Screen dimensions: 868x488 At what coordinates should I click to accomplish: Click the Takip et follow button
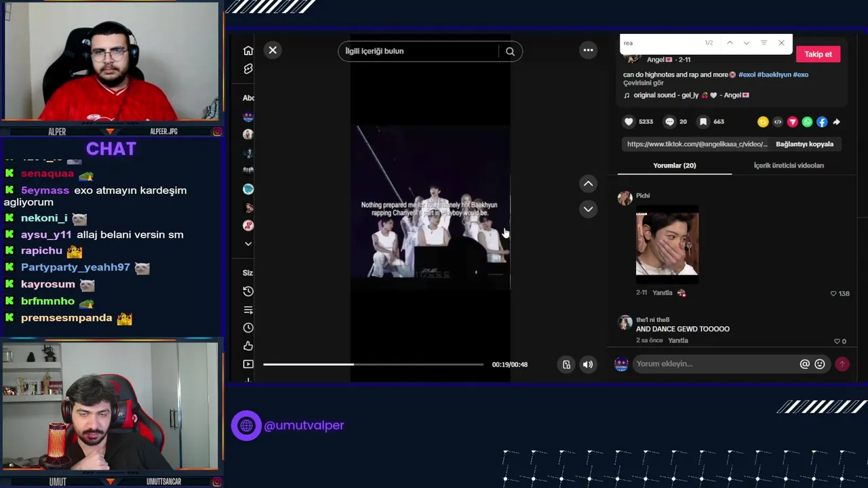tap(818, 54)
